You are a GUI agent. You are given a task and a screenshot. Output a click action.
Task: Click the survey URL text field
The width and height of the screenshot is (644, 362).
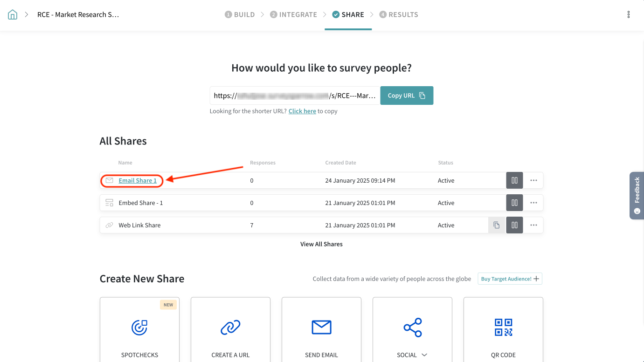294,96
